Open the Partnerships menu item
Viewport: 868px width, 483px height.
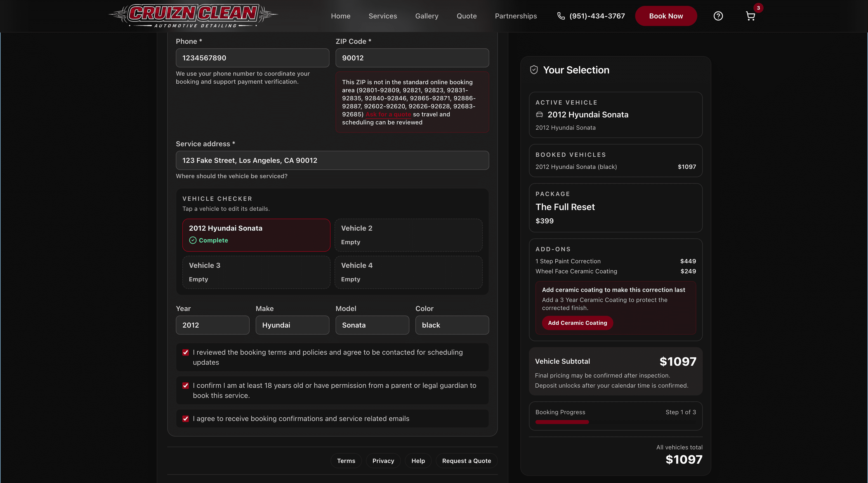516,16
